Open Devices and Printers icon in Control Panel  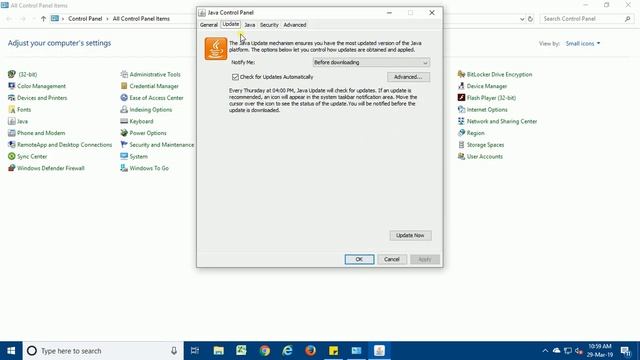click(11, 98)
